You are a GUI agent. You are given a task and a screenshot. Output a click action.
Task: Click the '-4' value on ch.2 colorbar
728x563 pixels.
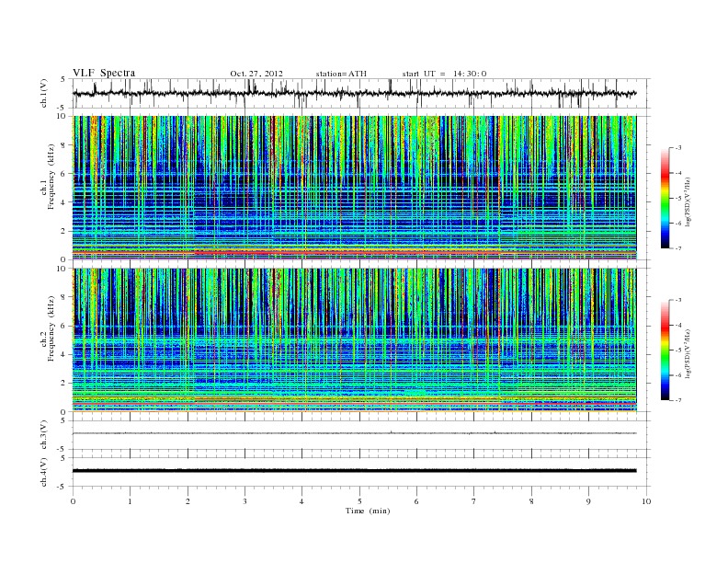[x=677, y=325]
